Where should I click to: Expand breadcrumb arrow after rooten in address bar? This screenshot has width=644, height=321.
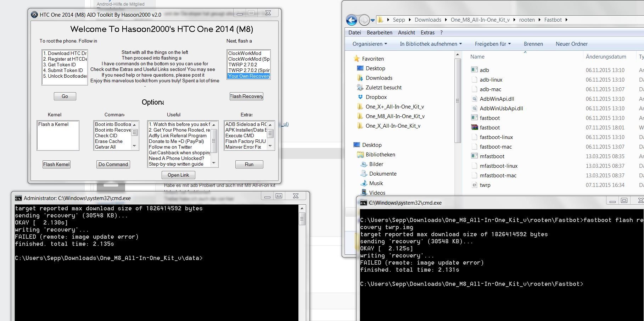[539, 20]
